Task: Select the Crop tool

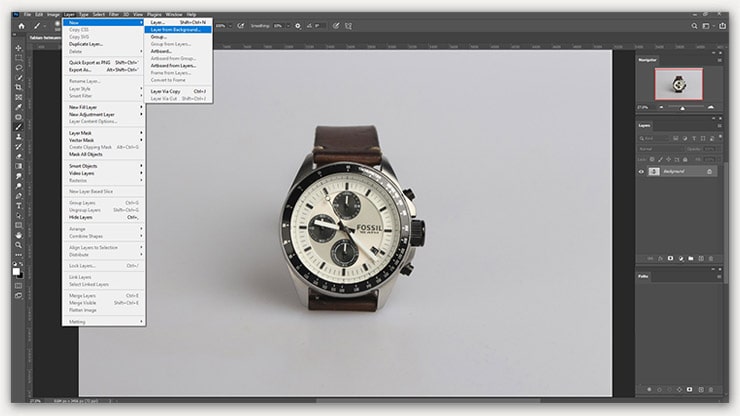Action: coord(19,88)
